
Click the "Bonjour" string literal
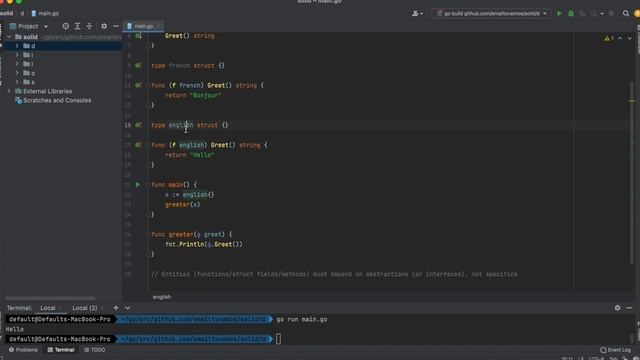[x=205, y=95]
